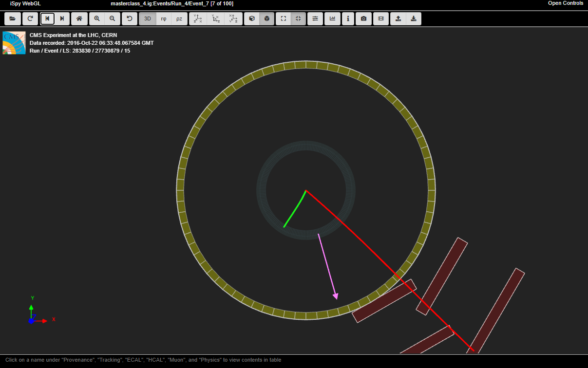Zoom out of the detector view
This screenshot has width=588, height=368.
(x=113, y=18)
